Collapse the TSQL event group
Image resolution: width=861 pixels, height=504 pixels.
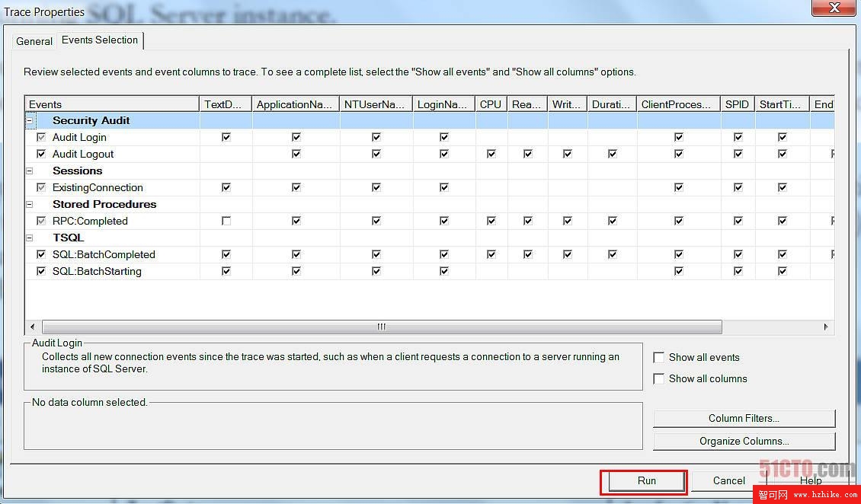coord(30,238)
